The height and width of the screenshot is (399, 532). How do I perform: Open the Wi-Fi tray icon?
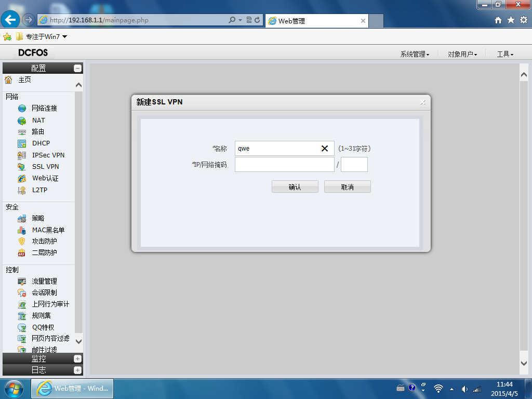(x=438, y=389)
